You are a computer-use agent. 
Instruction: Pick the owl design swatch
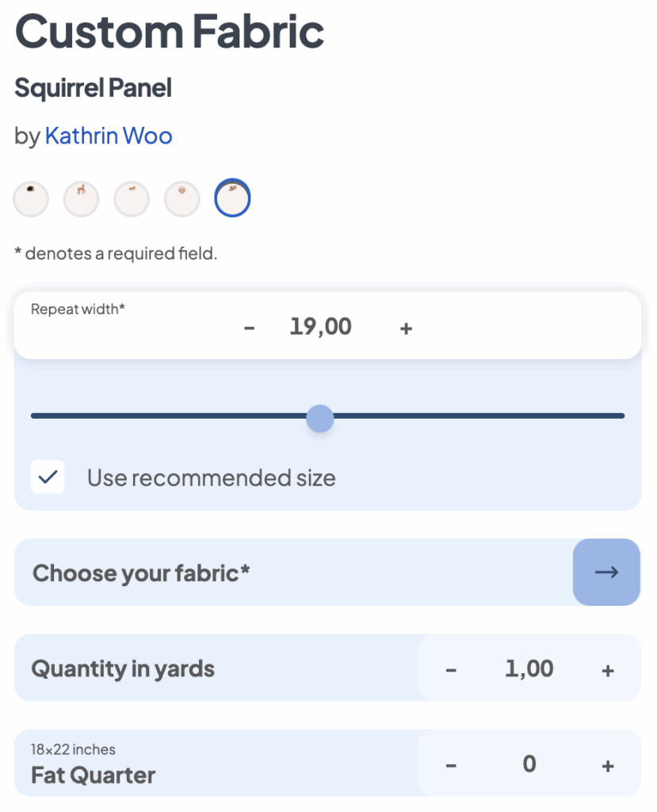point(182,199)
